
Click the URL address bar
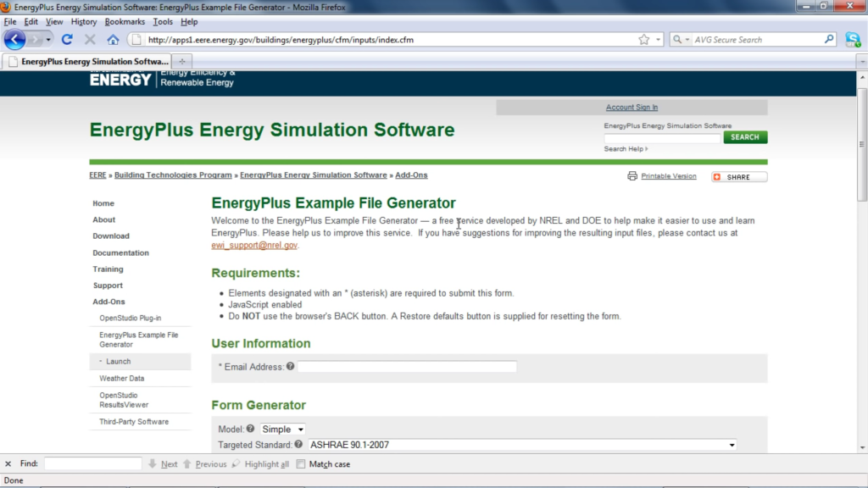pyautogui.click(x=387, y=40)
